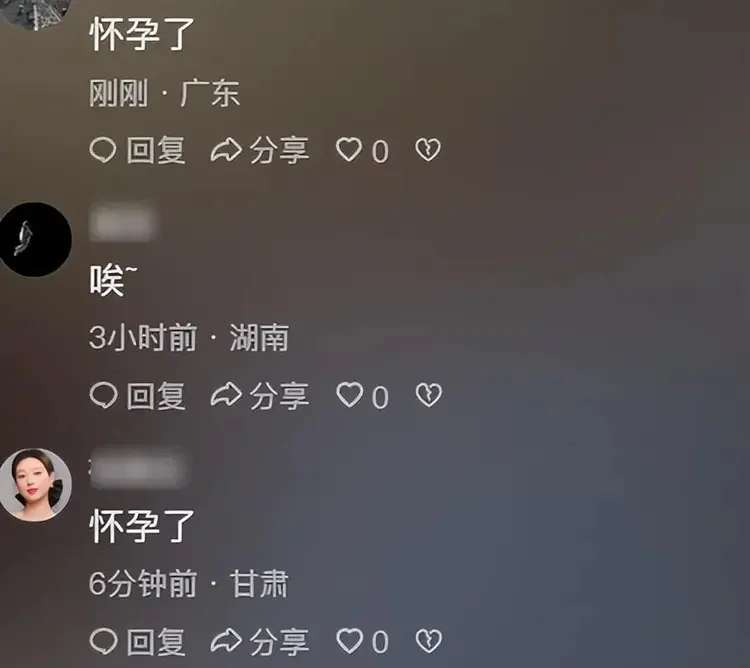Like the 湖南 comment with heart icon
The image size is (750, 668).
coord(350,395)
